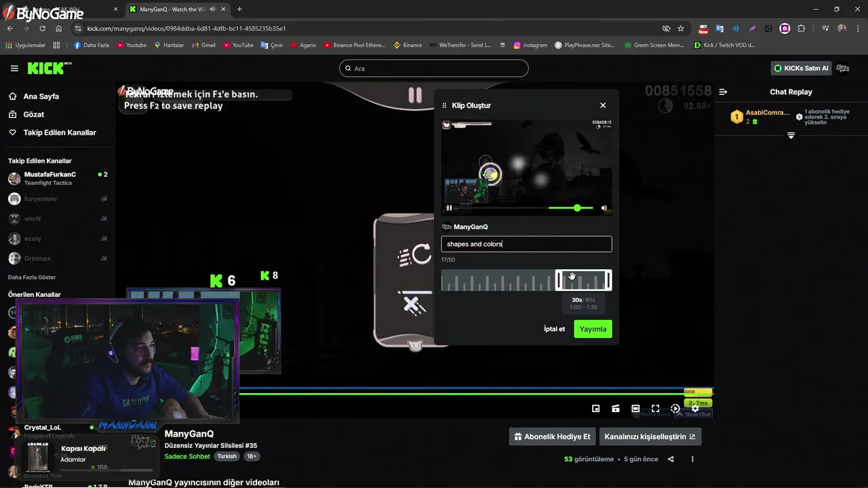This screenshot has width=868, height=488.
Task: Go to Ana Sayfa
Action: click(x=41, y=96)
